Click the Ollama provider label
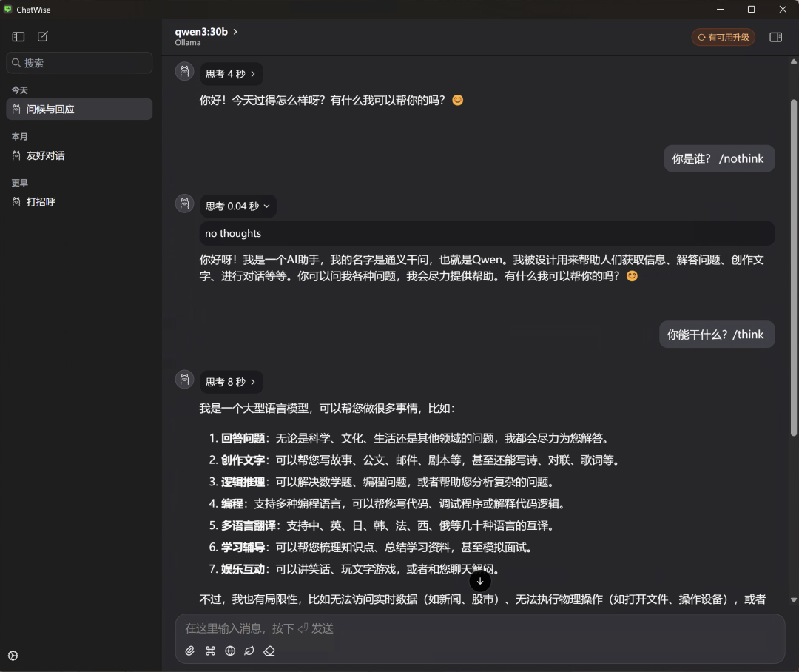 [x=187, y=43]
